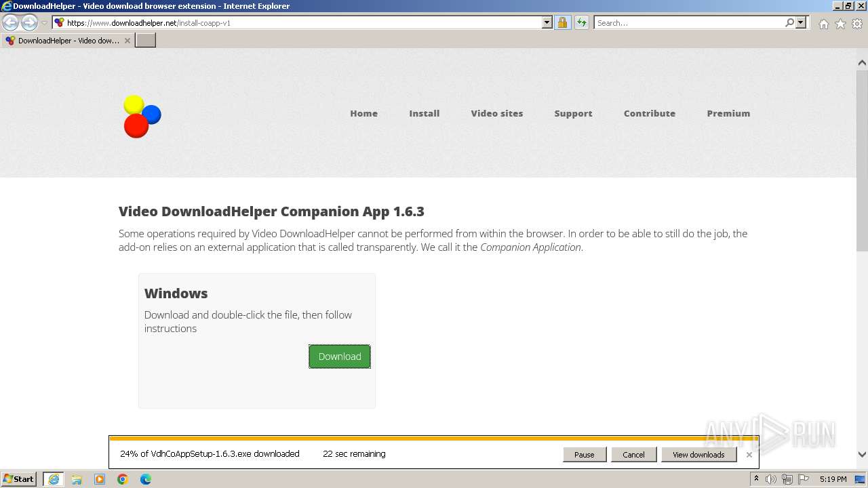
Task: Open the Premium menu item
Action: [728, 113]
